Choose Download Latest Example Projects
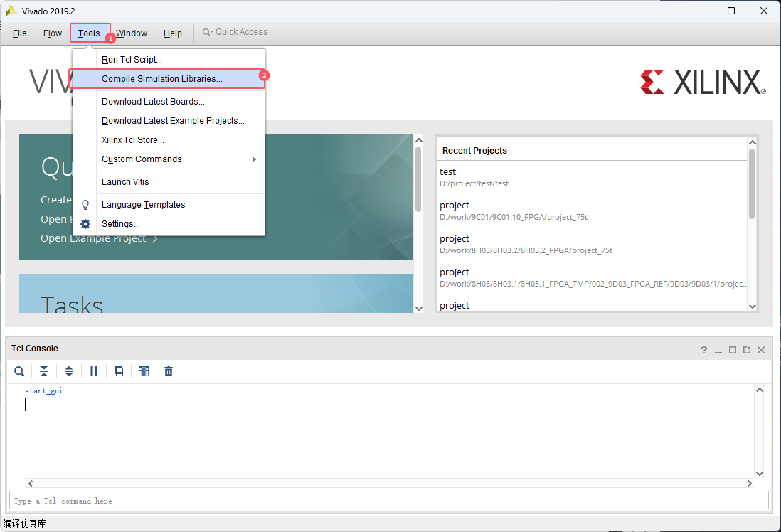The height and width of the screenshot is (532, 781). [169, 121]
